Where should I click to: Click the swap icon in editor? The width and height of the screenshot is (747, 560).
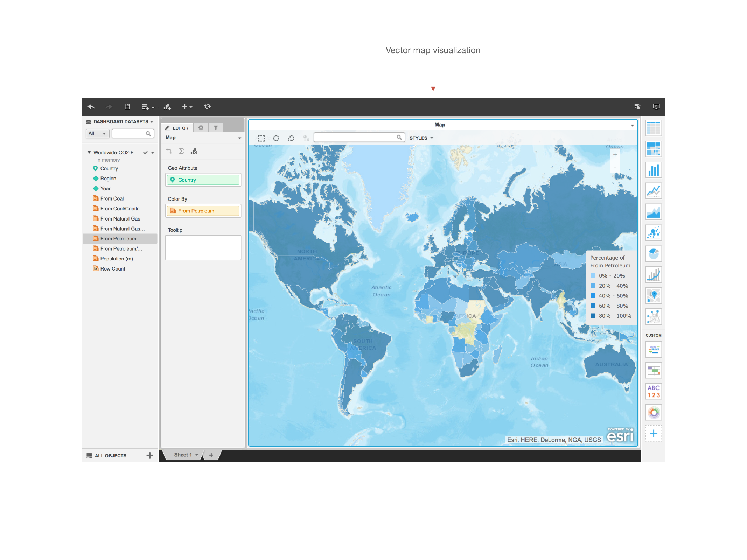click(169, 151)
